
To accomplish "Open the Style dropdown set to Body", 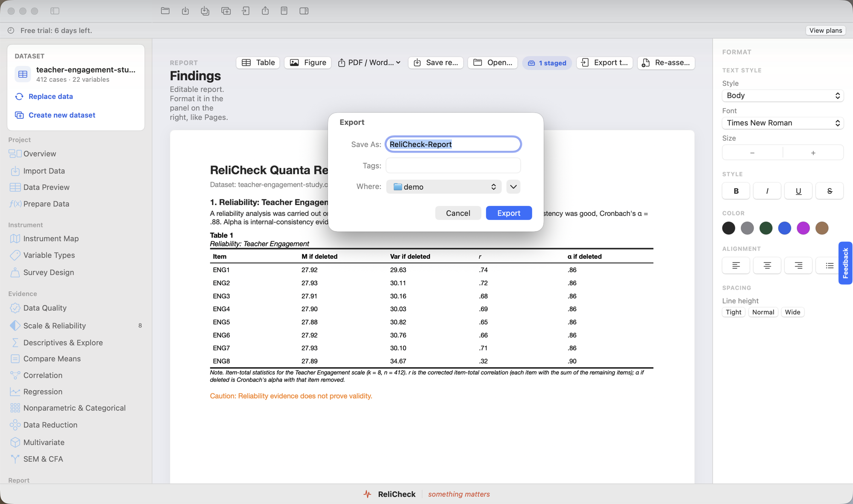I will [x=783, y=96].
